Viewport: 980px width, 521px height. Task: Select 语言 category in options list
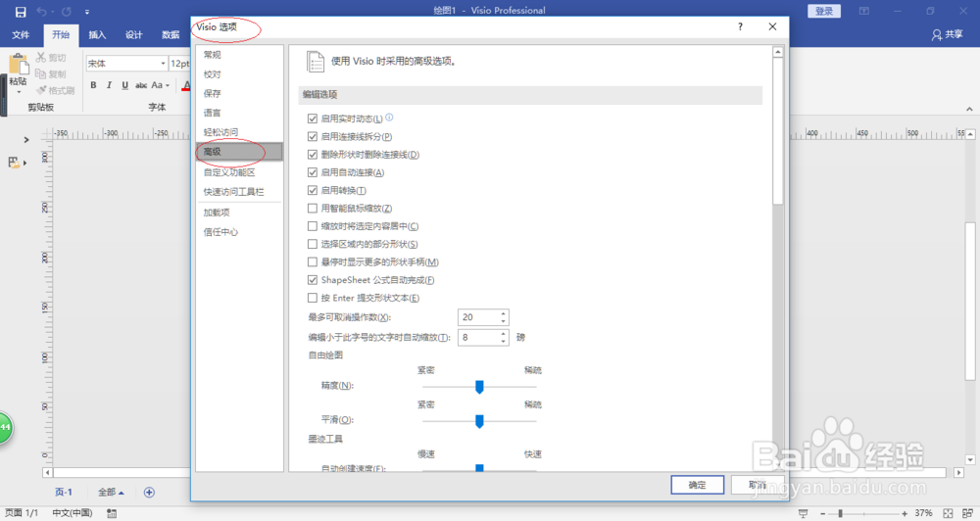click(239, 113)
